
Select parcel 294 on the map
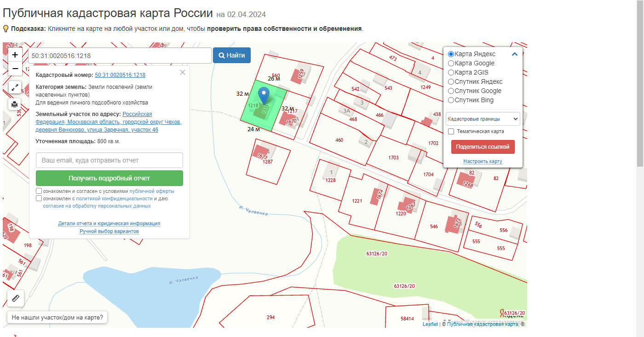(270, 317)
